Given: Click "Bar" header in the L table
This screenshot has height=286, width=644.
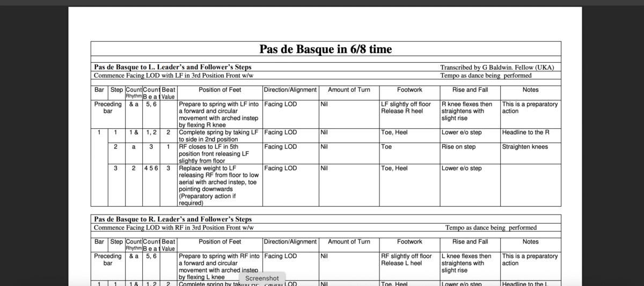Looking at the screenshot, I should [99, 90].
